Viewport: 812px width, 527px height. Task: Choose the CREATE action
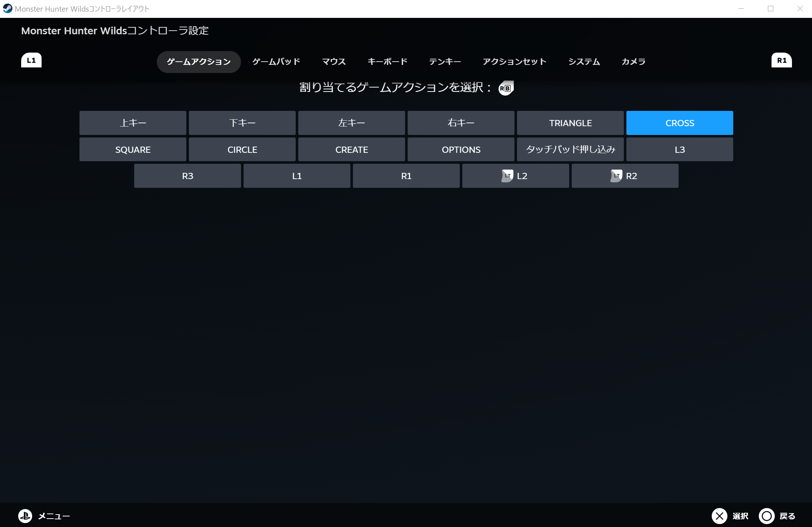[x=351, y=150]
